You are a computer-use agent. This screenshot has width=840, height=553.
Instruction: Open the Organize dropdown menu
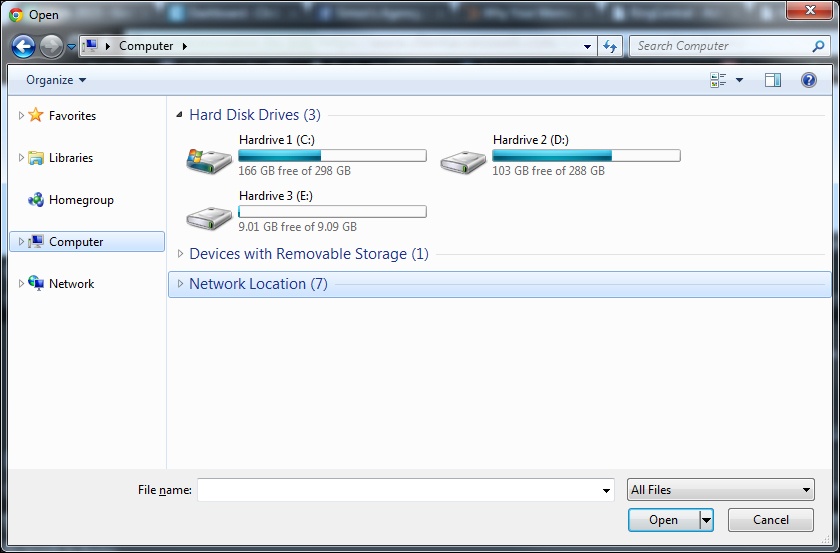pyautogui.click(x=56, y=80)
